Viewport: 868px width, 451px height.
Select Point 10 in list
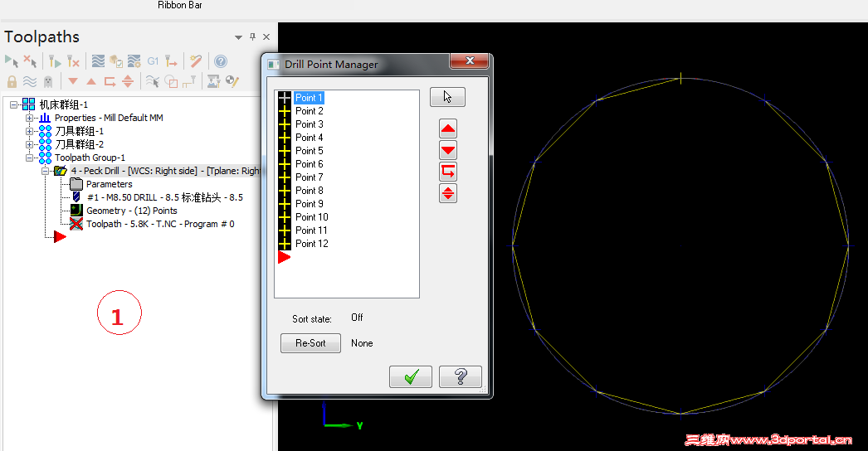pos(311,217)
